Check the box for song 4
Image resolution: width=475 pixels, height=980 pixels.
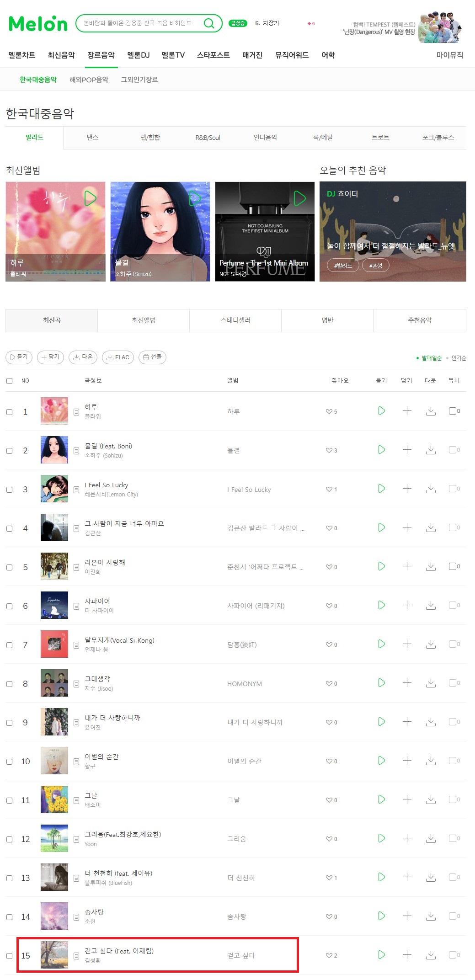click(x=9, y=528)
